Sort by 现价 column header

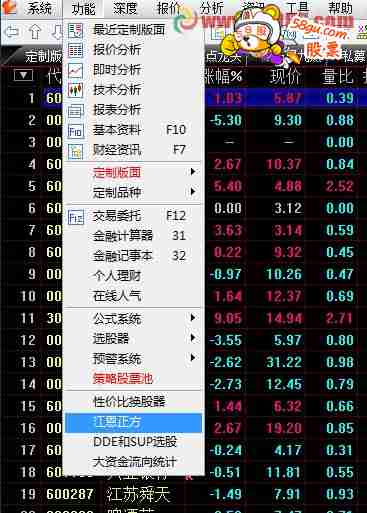click(x=285, y=76)
